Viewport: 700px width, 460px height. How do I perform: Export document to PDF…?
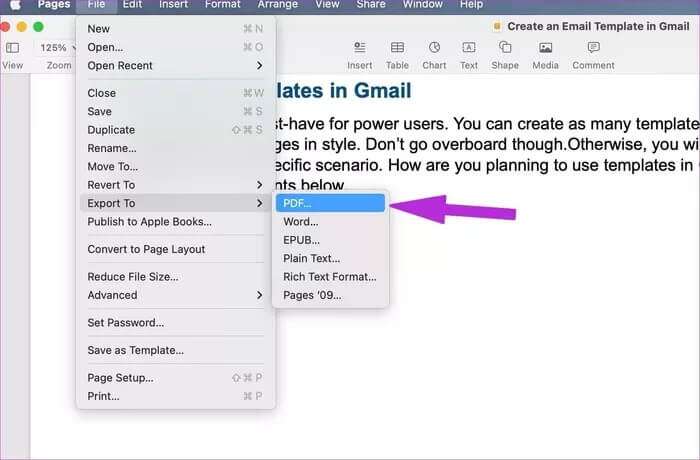[330, 203]
